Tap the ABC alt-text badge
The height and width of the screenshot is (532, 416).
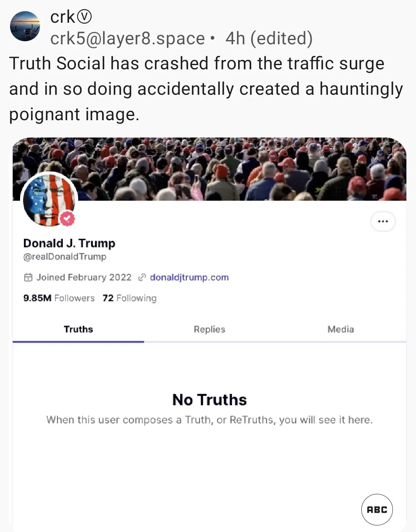coord(377,510)
